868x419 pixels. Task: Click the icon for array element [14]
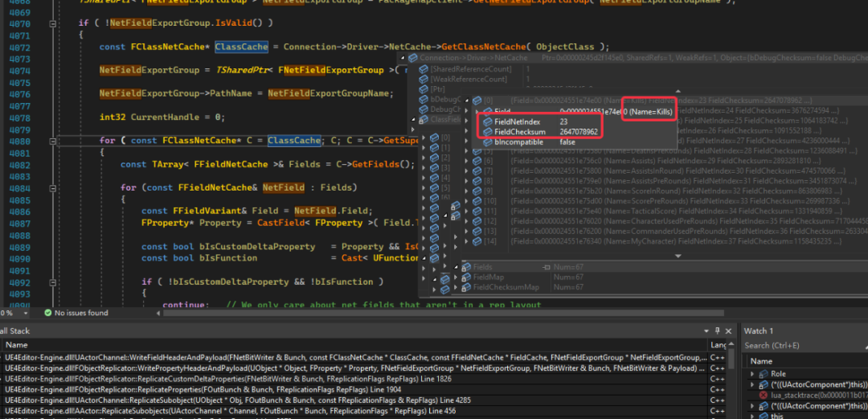[x=477, y=241]
